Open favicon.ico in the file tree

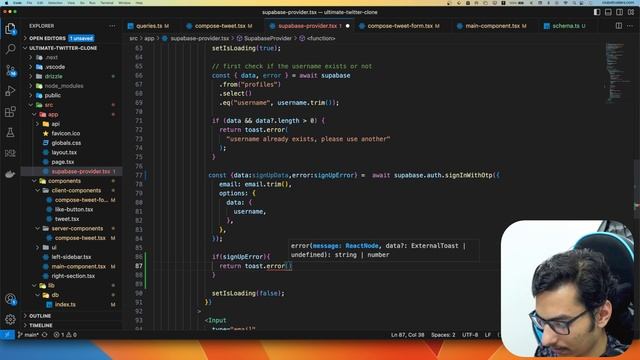click(65, 133)
